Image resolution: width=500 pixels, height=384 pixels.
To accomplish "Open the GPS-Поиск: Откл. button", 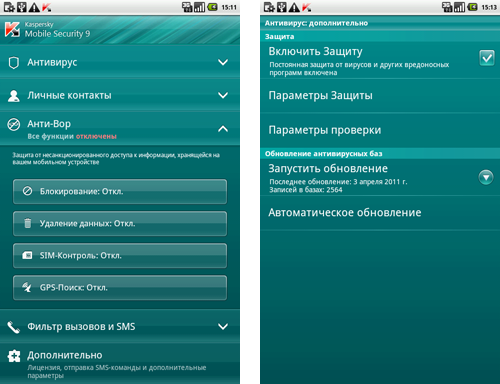I will (120, 287).
